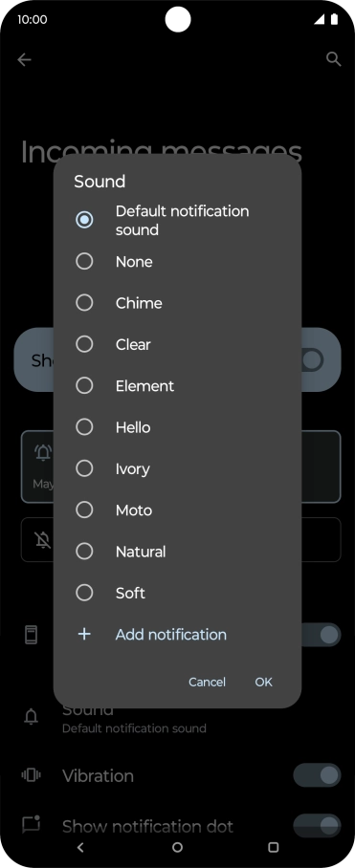
Task: Cancel the Sound dialog
Action: pyautogui.click(x=207, y=682)
